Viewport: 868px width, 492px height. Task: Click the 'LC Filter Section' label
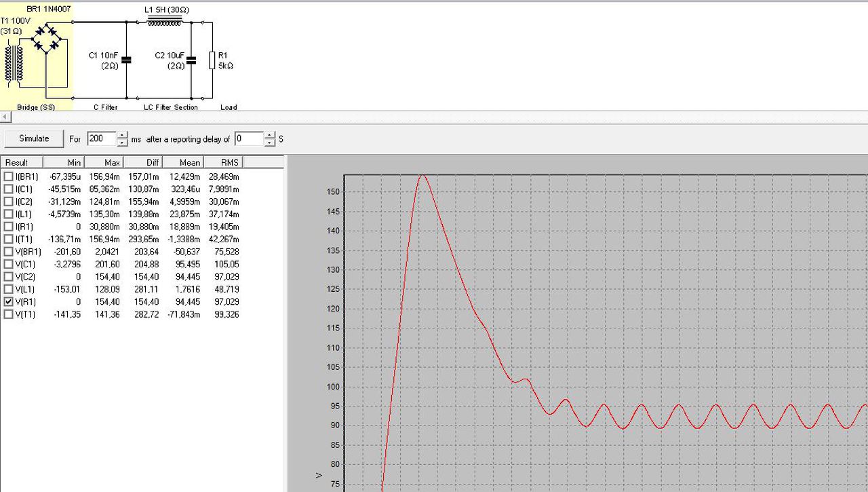pyautogui.click(x=171, y=107)
